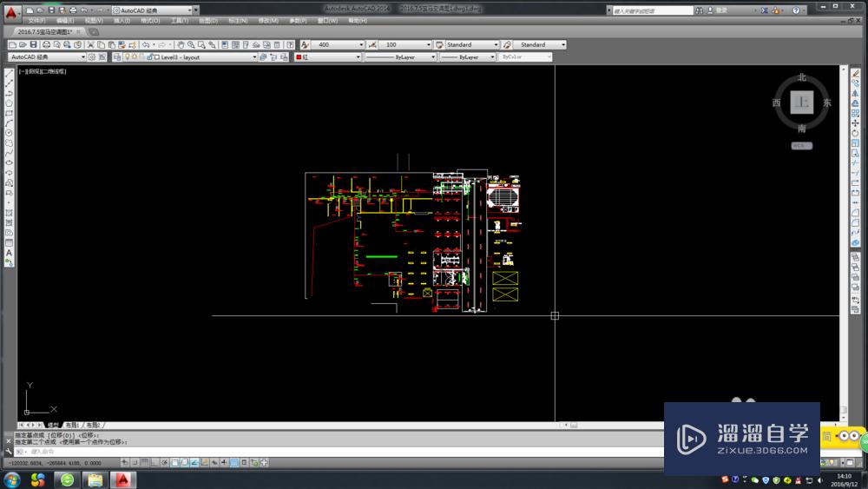Toggle Ortho mode in status bar
868x489 pixels.
coord(155,462)
